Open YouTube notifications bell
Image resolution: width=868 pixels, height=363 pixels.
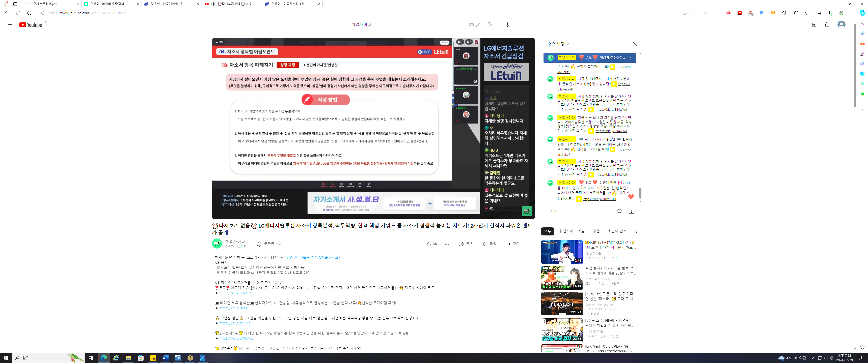coord(827,25)
